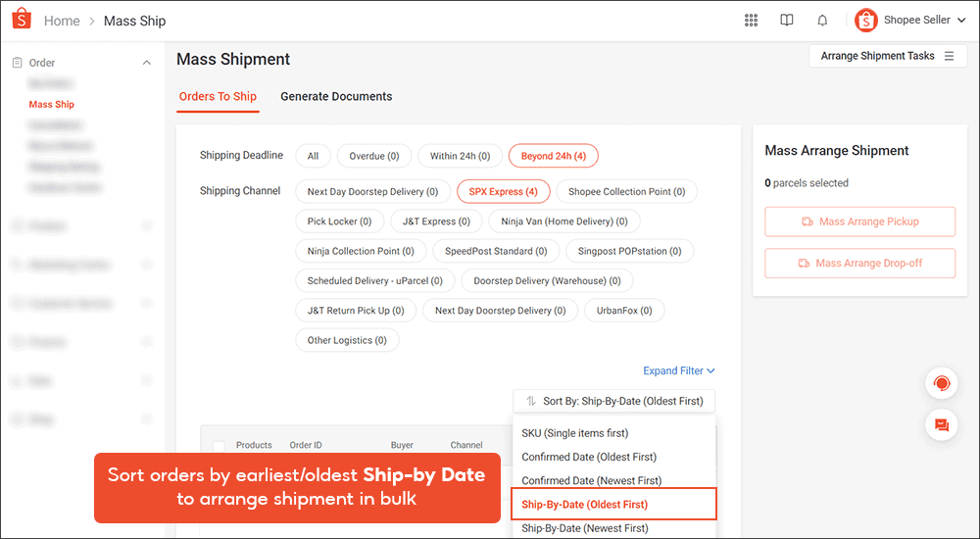Select Scheduled Delivery - uParcel channel
The image size is (980, 539).
click(375, 280)
